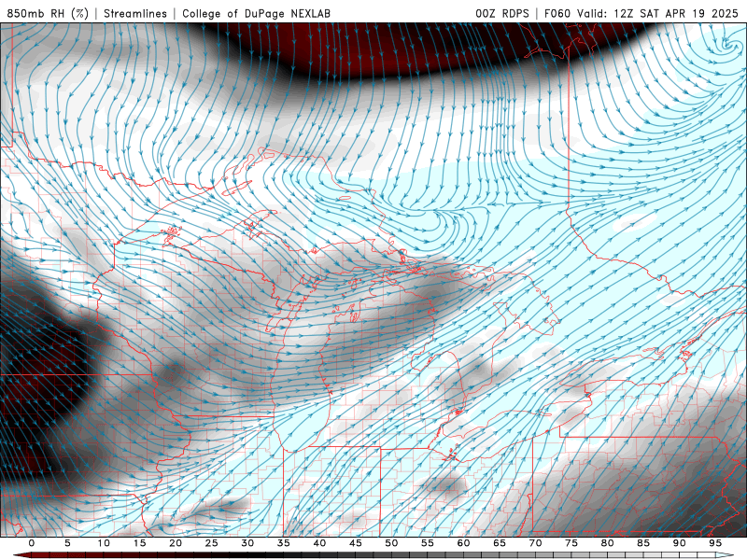This screenshot has width=747, height=560.
Task: Click the colorbar label '5'
Action: [67, 543]
